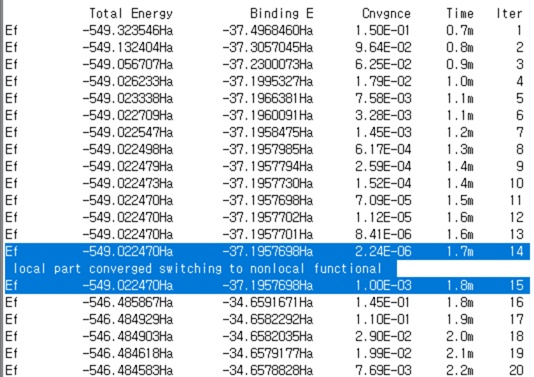The image size is (534, 377).
Task: Select binding energy -37.1957701Ha
Action: click(268, 235)
